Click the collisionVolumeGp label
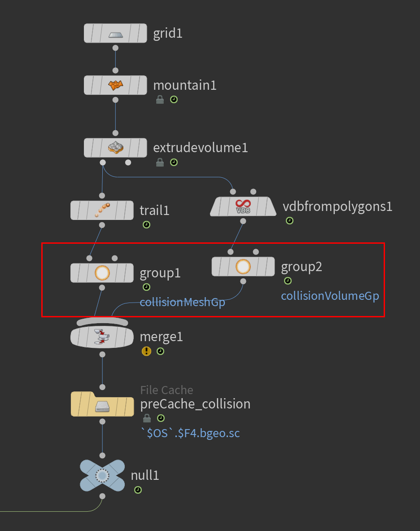 pos(330,296)
